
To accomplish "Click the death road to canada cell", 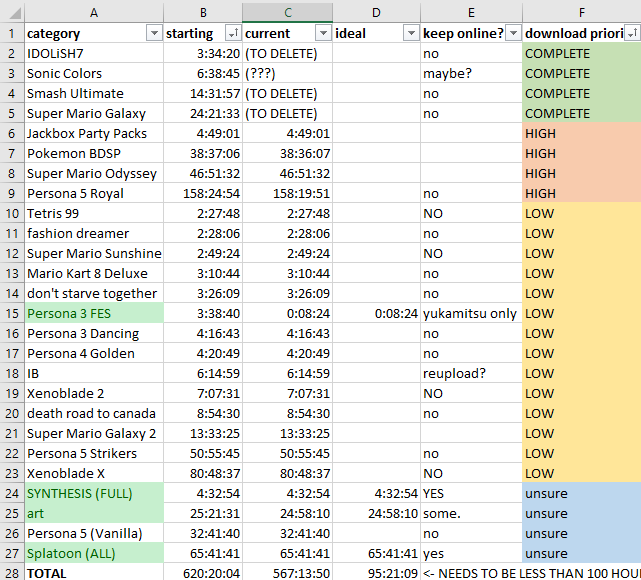I will (94, 414).
